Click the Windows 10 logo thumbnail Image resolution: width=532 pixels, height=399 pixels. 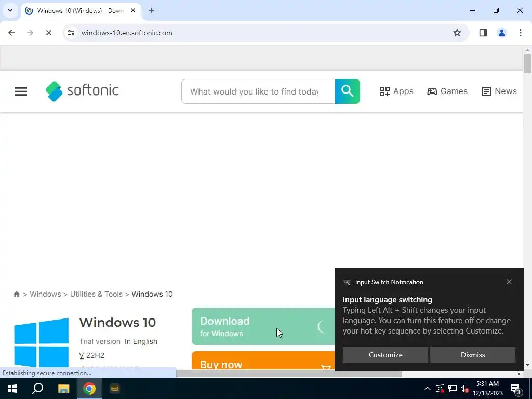coord(41,343)
